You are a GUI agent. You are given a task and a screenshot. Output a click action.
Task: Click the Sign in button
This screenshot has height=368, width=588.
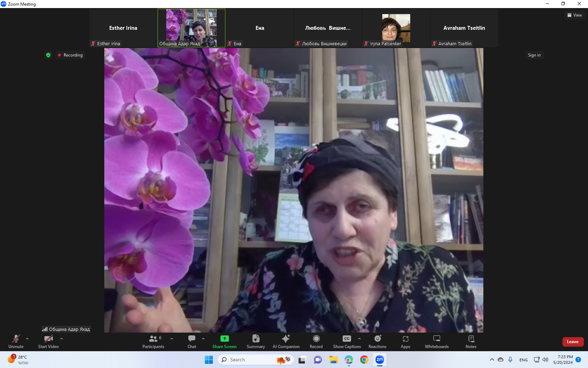pyautogui.click(x=534, y=55)
